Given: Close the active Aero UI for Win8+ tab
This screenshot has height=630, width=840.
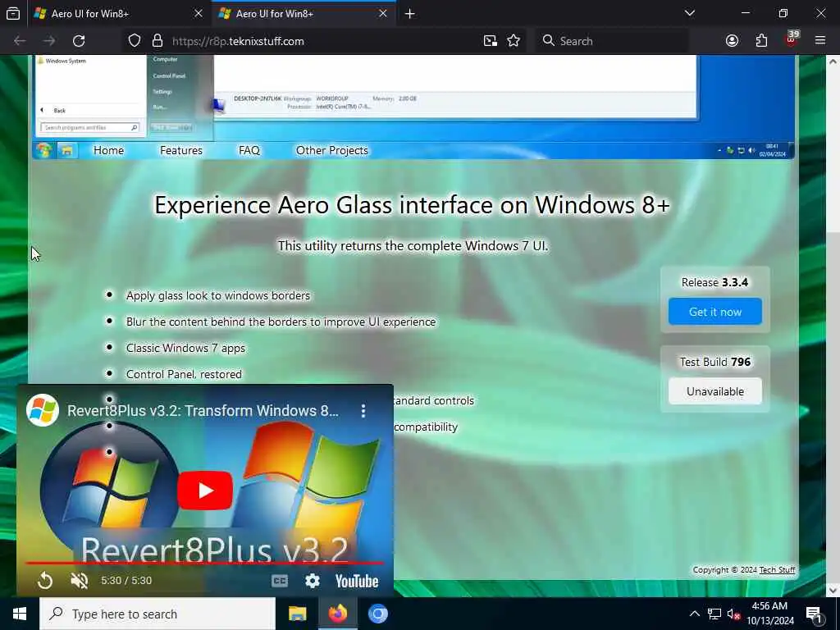Looking at the screenshot, I should click(383, 13).
